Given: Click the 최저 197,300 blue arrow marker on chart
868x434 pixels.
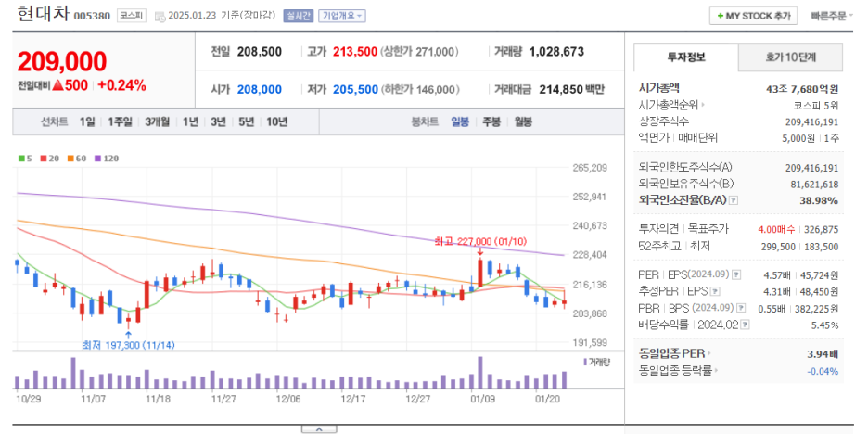Looking at the screenshot, I should pyautogui.click(x=128, y=335).
